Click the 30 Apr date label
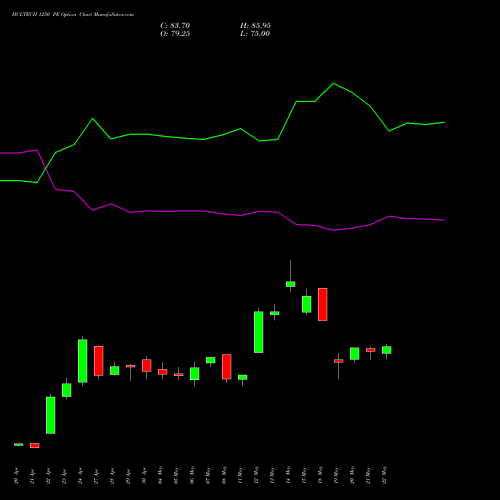Image resolution: width=500 pixels, height=500 pixels. [x=145, y=476]
